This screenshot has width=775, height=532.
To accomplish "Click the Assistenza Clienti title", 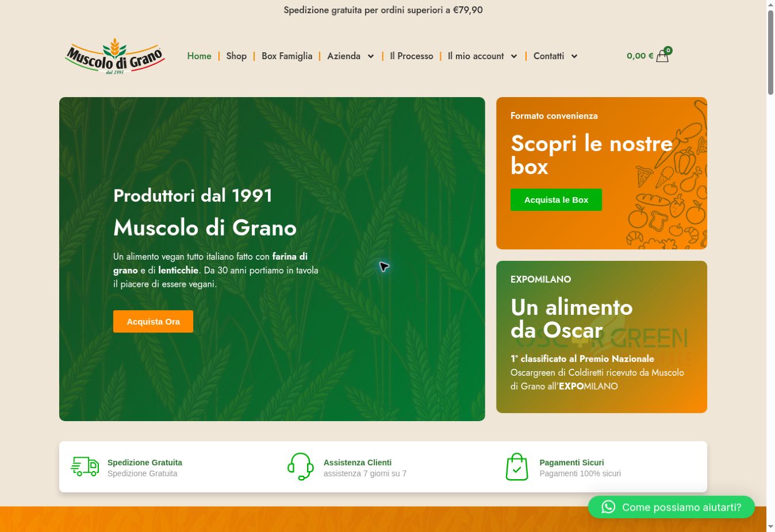I will 358,462.
